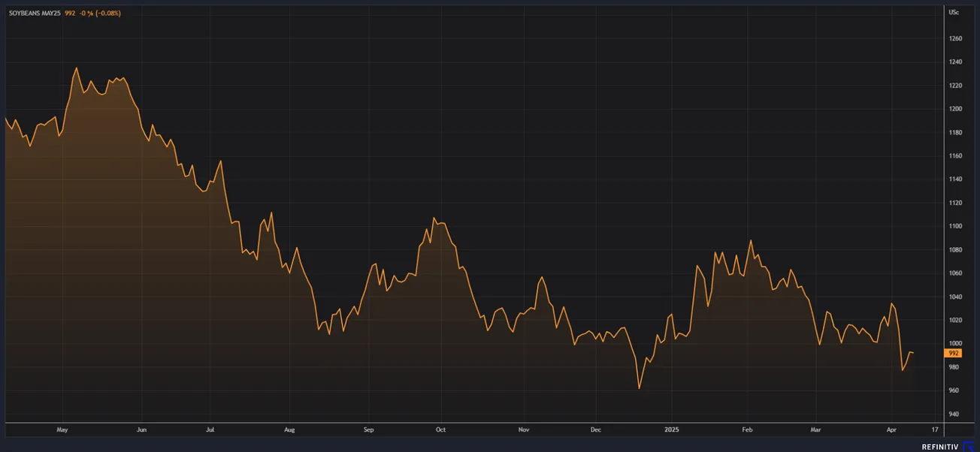Click the Feb label on the time axis
The height and width of the screenshot is (452, 980).
click(747, 429)
